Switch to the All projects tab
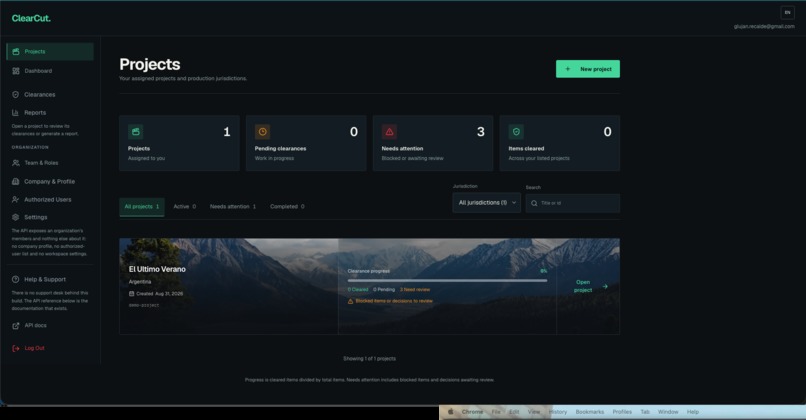 point(142,207)
